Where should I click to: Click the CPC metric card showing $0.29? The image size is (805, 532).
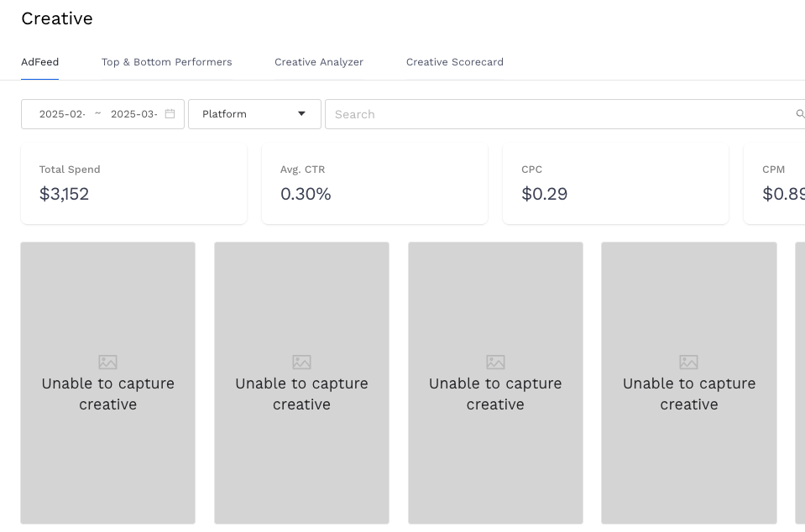(615, 184)
